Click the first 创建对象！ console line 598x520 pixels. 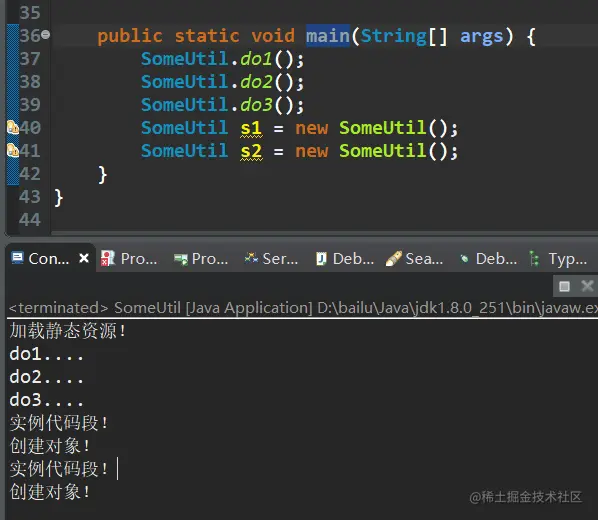click(x=50, y=446)
